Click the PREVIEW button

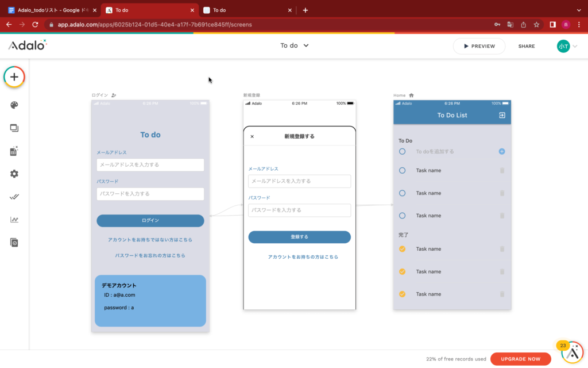(x=479, y=46)
